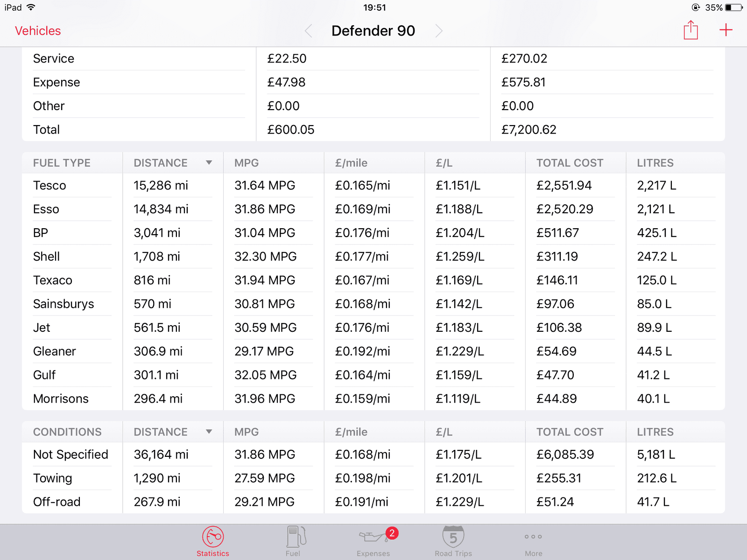747x560 pixels.
Task: Tap the plus add entry icon
Action: tap(726, 30)
